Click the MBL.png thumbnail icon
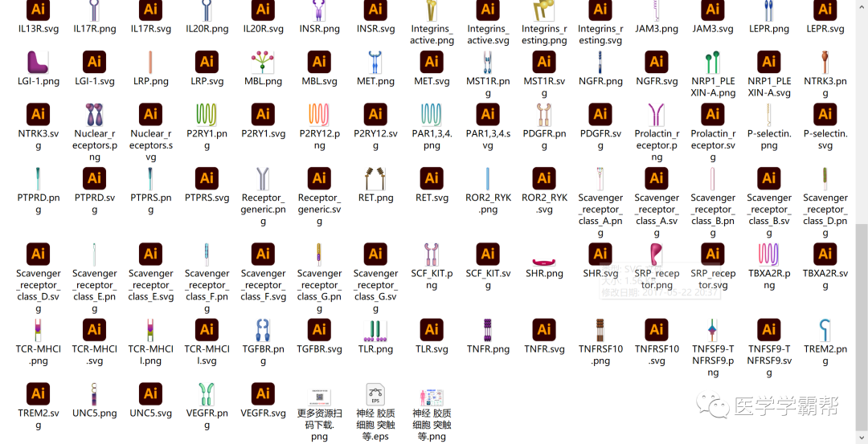 (263, 62)
